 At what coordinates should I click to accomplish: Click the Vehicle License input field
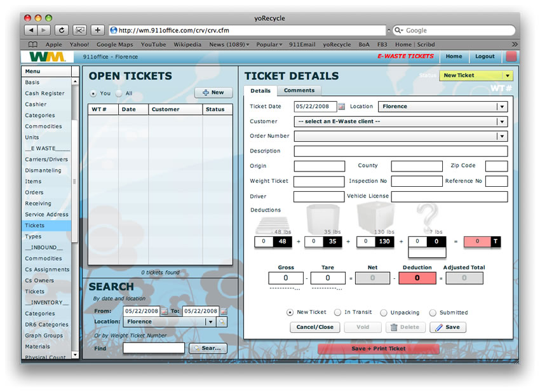[449, 197]
